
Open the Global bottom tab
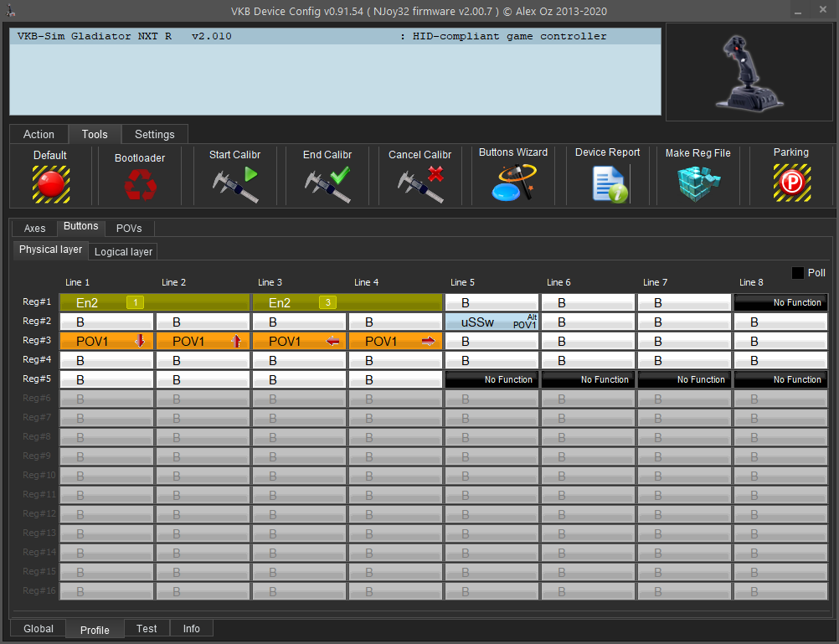click(38, 628)
